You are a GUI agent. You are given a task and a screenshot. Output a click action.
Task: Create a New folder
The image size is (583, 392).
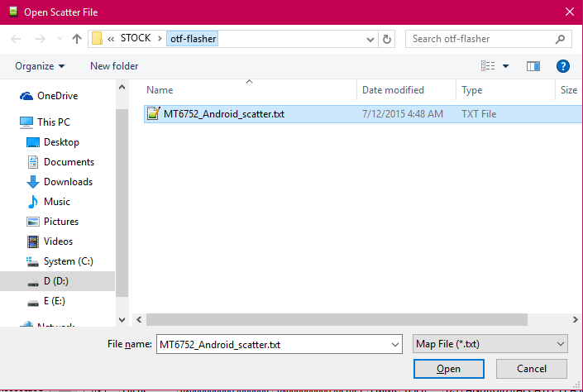click(x=114, y=66)
